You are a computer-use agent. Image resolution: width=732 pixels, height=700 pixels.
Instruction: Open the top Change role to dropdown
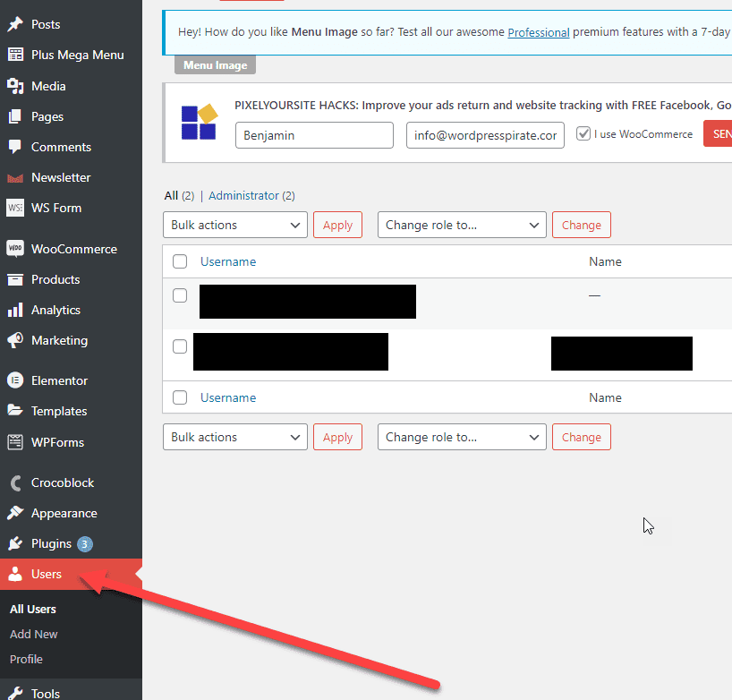point(462,225)
